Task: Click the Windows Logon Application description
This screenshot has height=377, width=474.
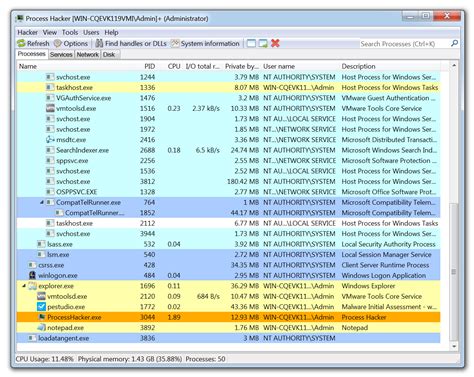Action: (x=384, y=276)
